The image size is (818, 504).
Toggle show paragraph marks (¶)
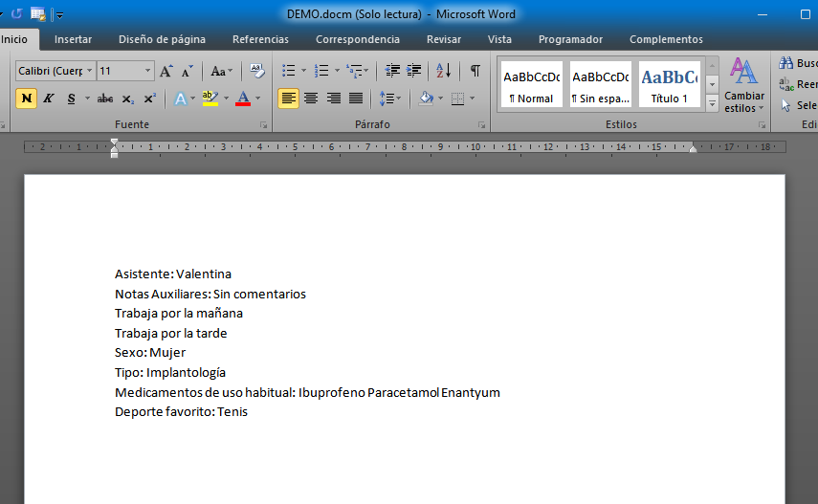[x=475, y=71]
